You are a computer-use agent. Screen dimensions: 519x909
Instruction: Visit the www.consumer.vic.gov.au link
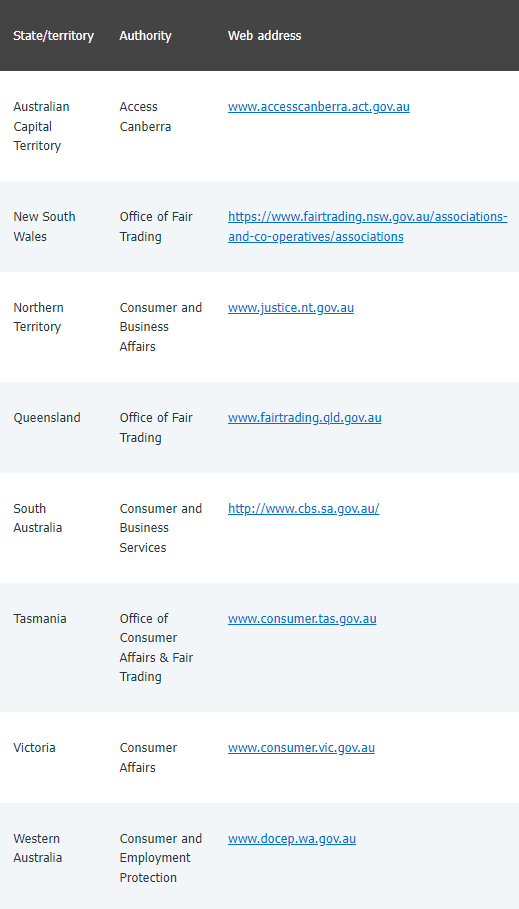[x=301, y=748]
